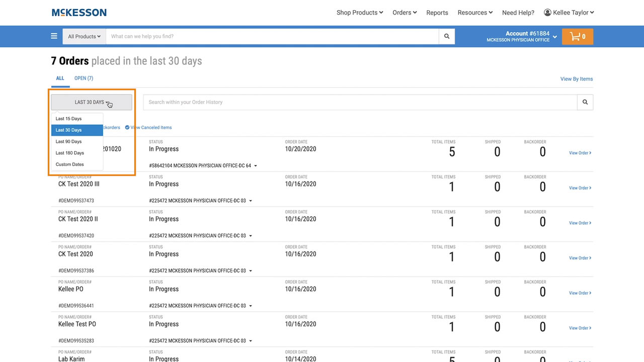The height and width of the screenshot is (362, 644).
Task: Select Last 15 Days option
Action: click(x=77, y=119)
